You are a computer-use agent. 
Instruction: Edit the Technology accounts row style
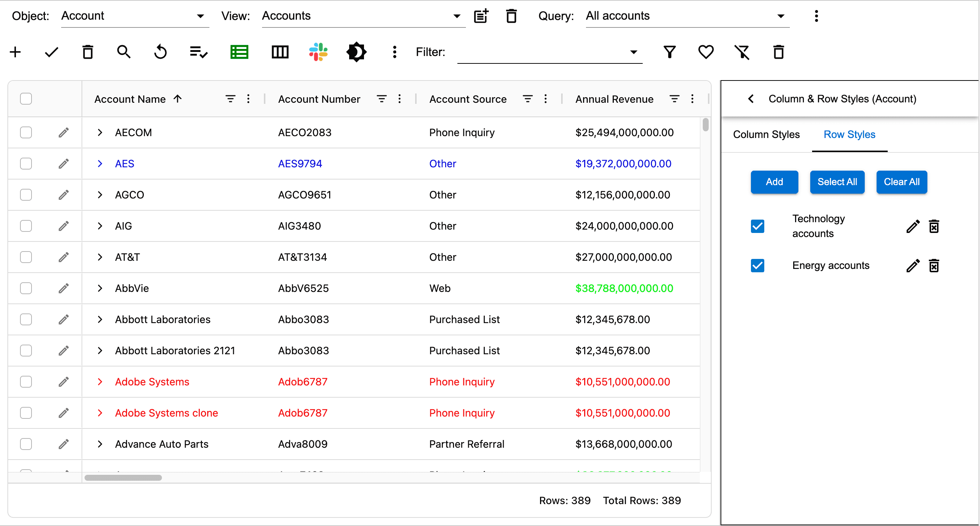point(912,226)
